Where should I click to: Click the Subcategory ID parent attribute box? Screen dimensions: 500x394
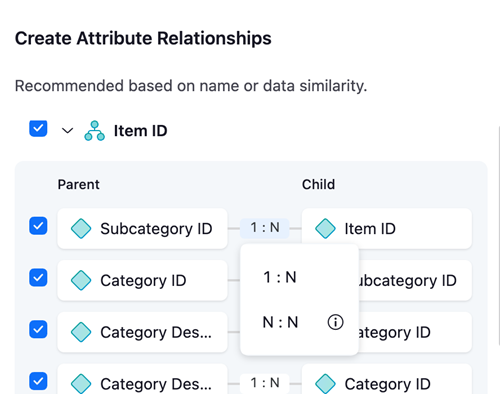click(142, 229)
